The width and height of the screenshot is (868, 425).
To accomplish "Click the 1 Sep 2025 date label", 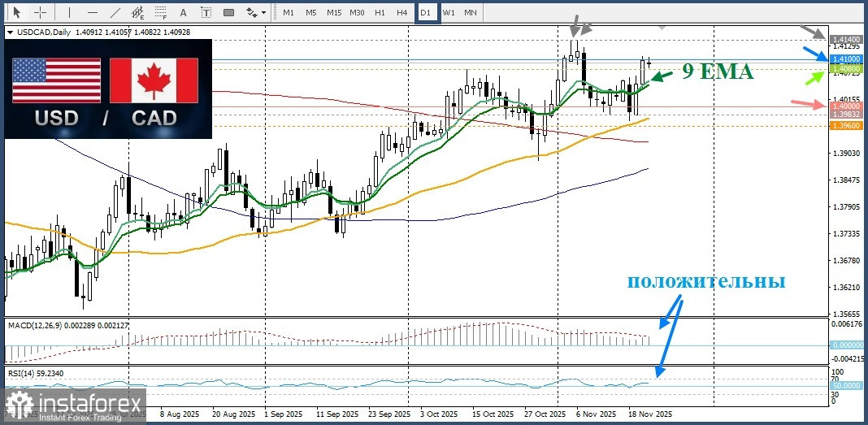I will [x=283, y=414].
